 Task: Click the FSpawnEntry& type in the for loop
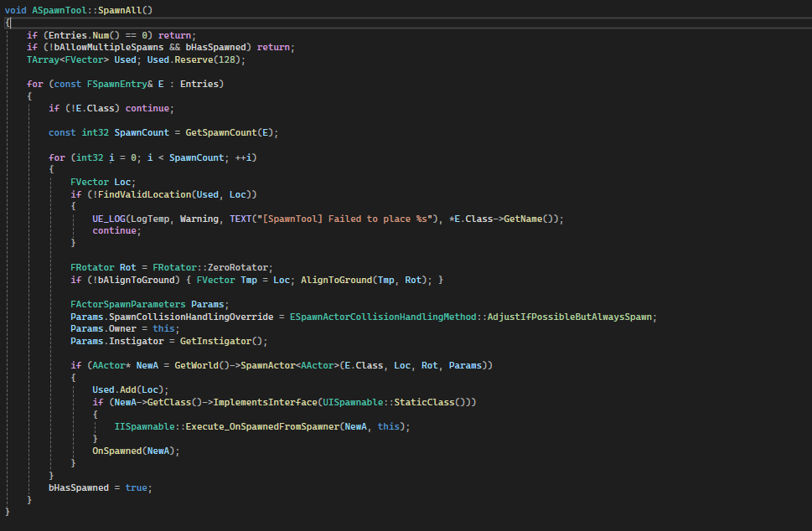pyautogui.click(x=120, y=84)
